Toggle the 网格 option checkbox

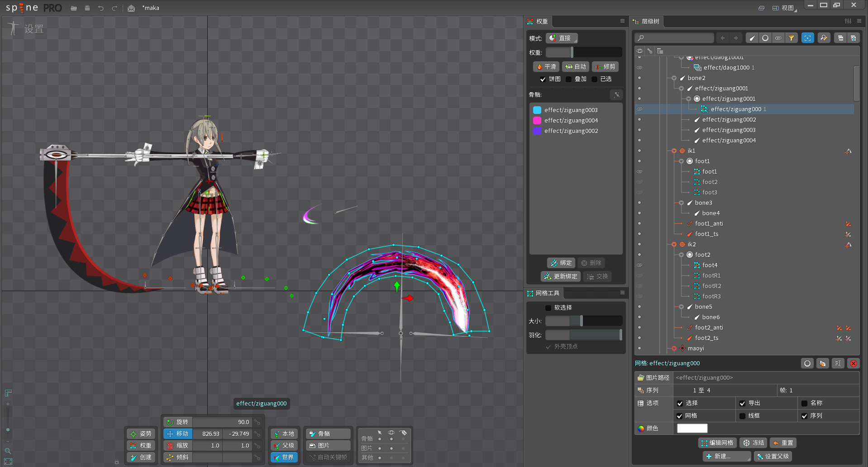point(680,416)
